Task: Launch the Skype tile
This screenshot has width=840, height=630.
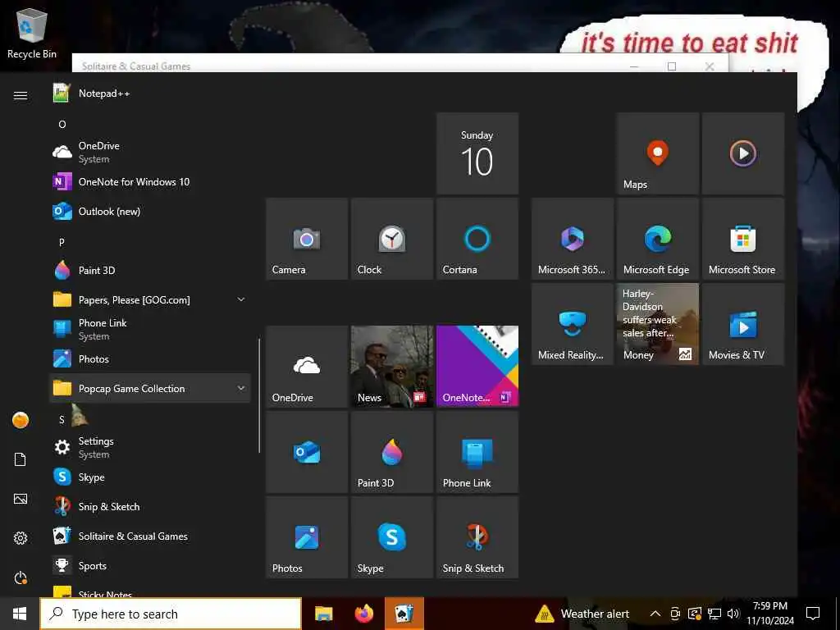Action: tap(392, 537)
